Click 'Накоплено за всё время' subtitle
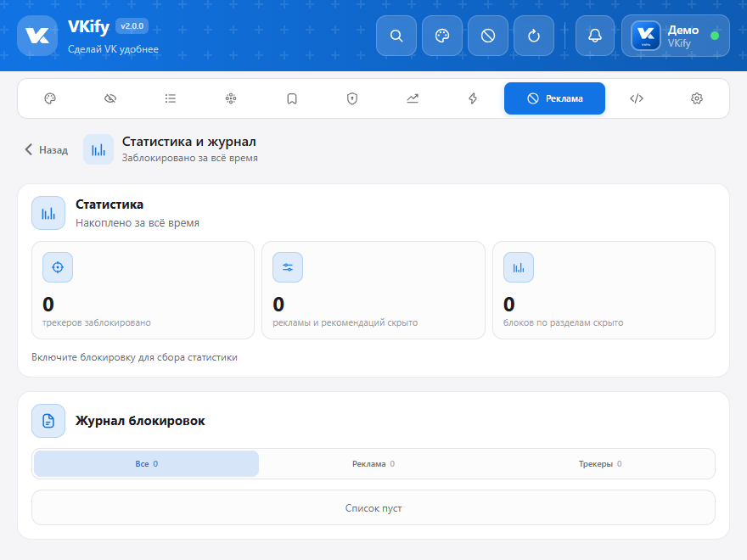Viewport: 747px width, 560px height. pos(138,223)
